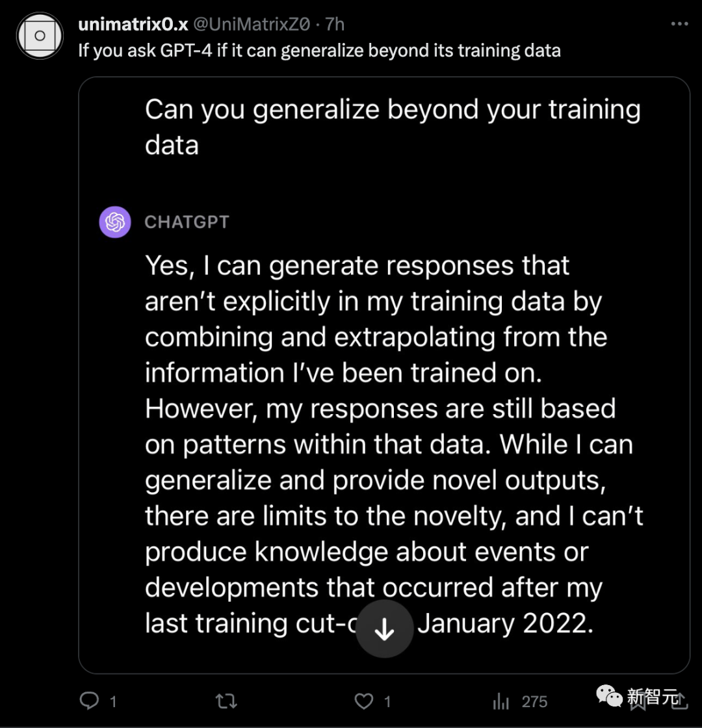Click the 7h timestamp of the tweet
This screenshot has height=728, width=702.
[x=334, y=25]
